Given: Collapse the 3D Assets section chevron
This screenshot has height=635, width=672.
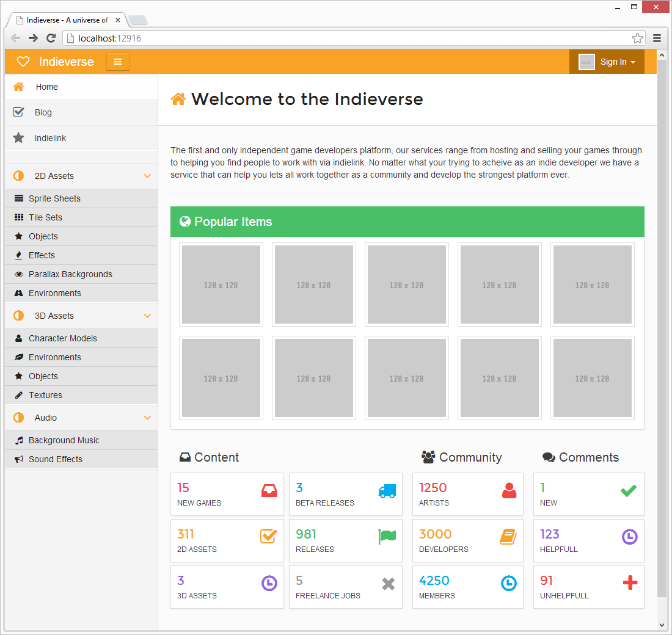Looking at the screenshot, I should (147, 316).
